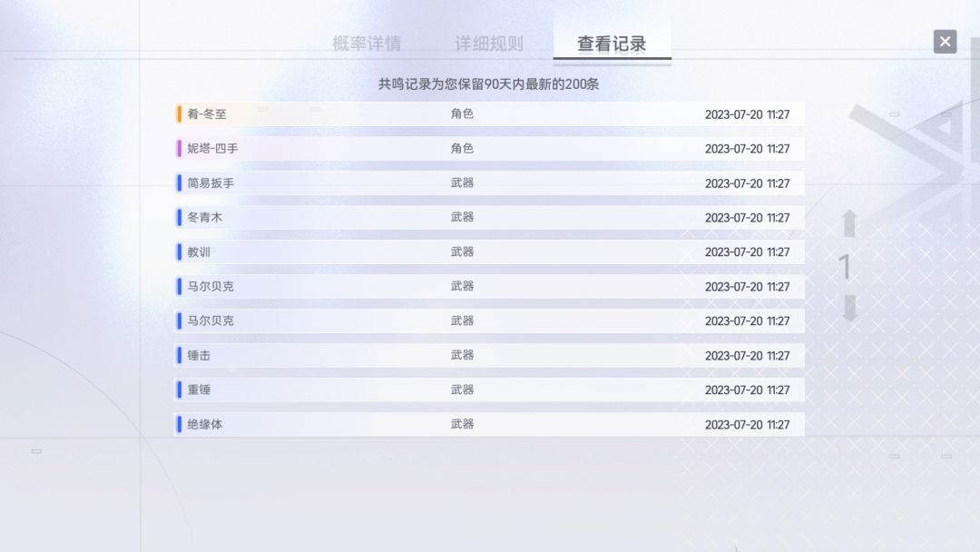This screenshot has width=980, height=552.
Task: Click the timestamp in 重锤 row
Action: click(748, 389)
